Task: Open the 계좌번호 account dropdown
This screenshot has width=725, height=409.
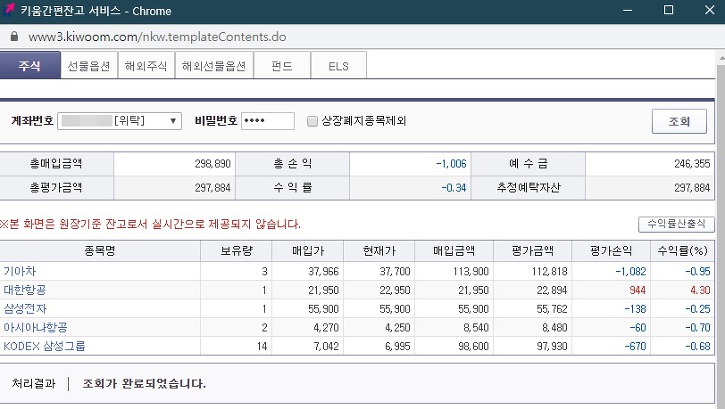Action: pos(119,121)
